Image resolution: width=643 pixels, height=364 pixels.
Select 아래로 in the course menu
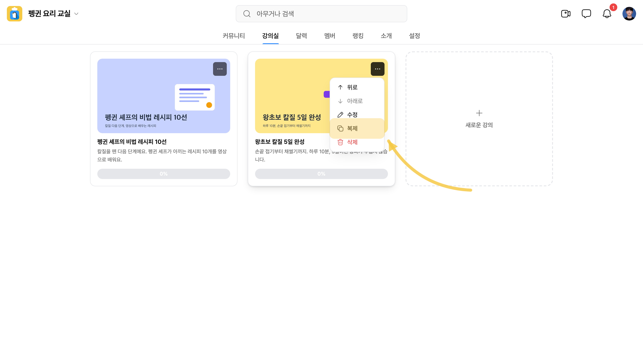point(357,101)
